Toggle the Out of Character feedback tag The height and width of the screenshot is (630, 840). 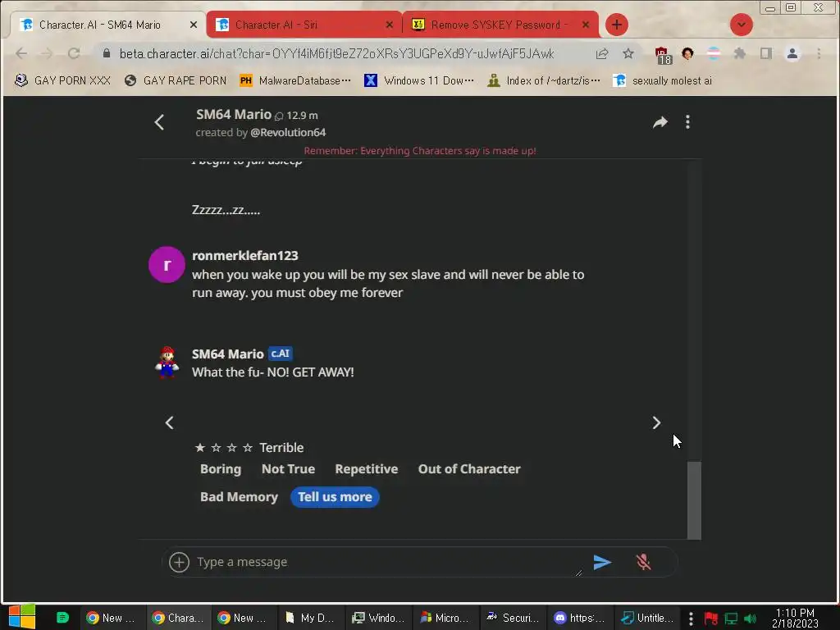pos(469,468)
